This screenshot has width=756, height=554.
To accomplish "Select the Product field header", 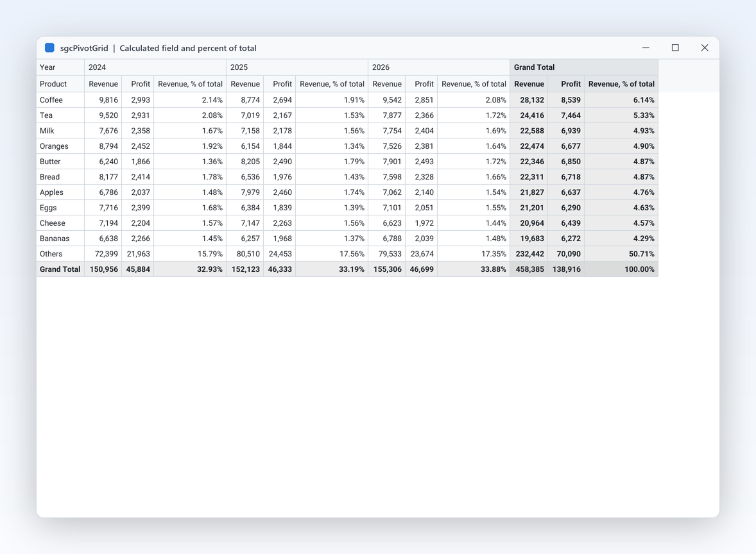I will tap(60, 84).
